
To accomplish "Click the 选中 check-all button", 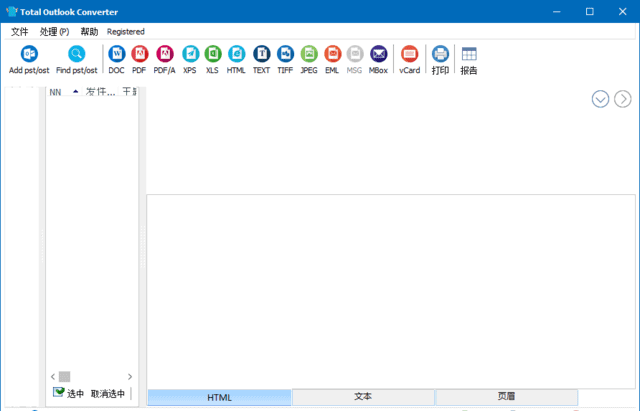I will point(68,393).
